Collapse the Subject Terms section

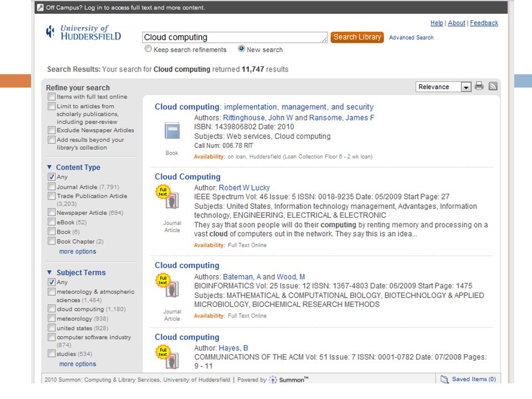[49, 272]
